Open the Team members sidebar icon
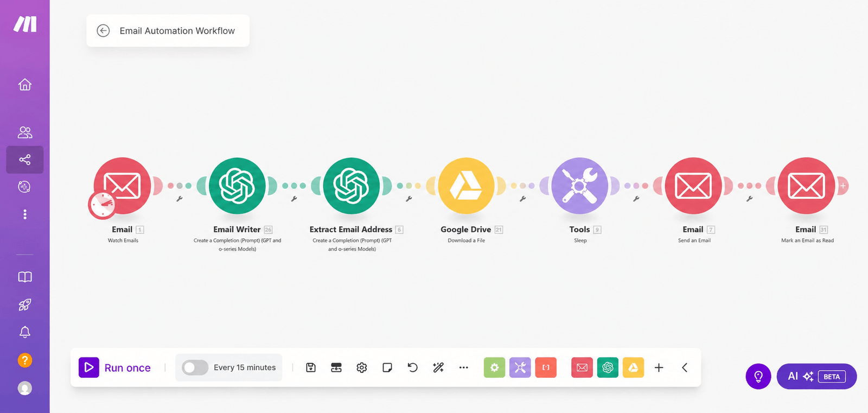868x413 pixels. [x=25, y=132]
